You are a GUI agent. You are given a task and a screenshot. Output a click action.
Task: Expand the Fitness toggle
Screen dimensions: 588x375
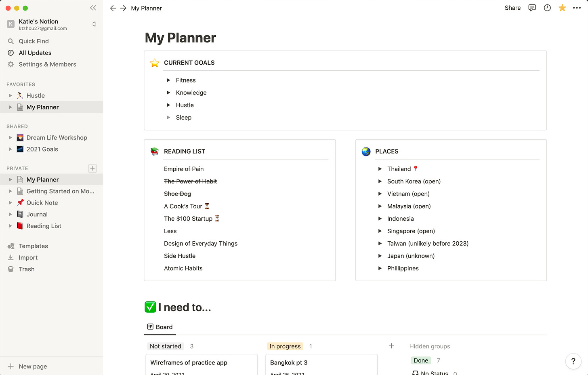(x=168, y=80)
